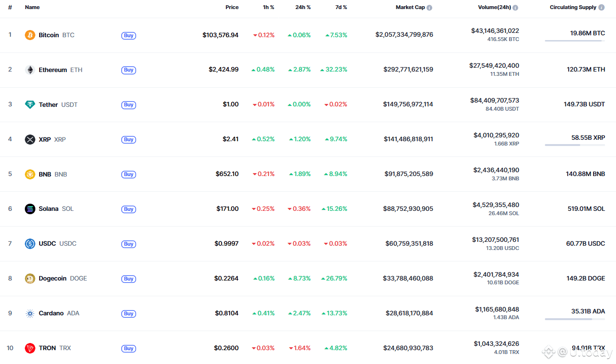Open the Market Cap info icon
This screenshot has height=364, width=616.
429,8
